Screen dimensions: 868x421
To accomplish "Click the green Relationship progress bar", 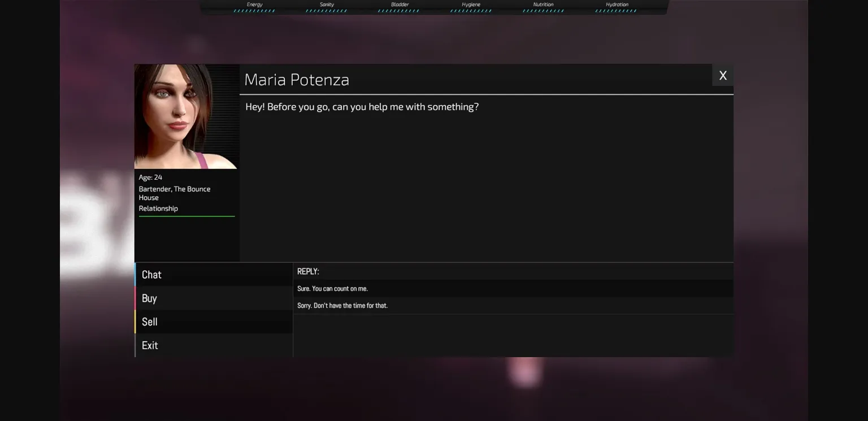I will [186, 216].
